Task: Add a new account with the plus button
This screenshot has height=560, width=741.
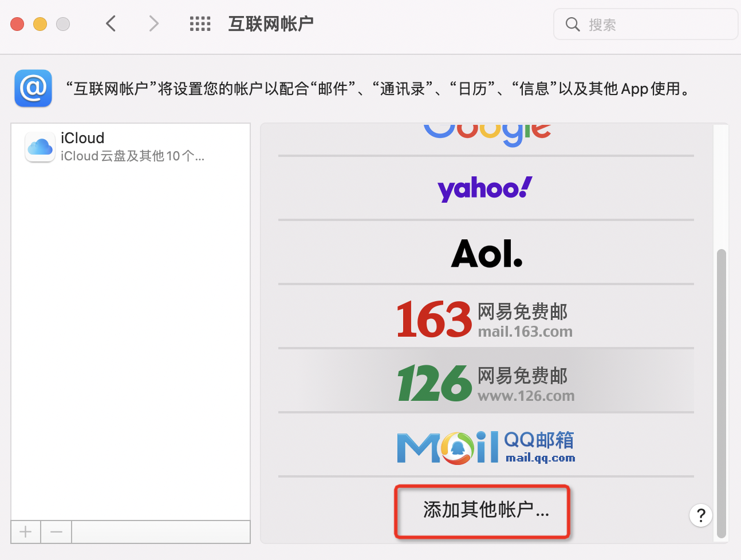Action: [25, 532]
